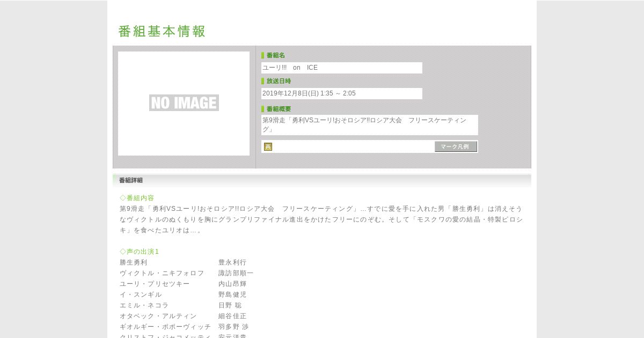The width and height of the screenshot is (644, 338).
Task: Click the 番組概要 text starting 第9滑走
Action: click(x=370, y=125)
